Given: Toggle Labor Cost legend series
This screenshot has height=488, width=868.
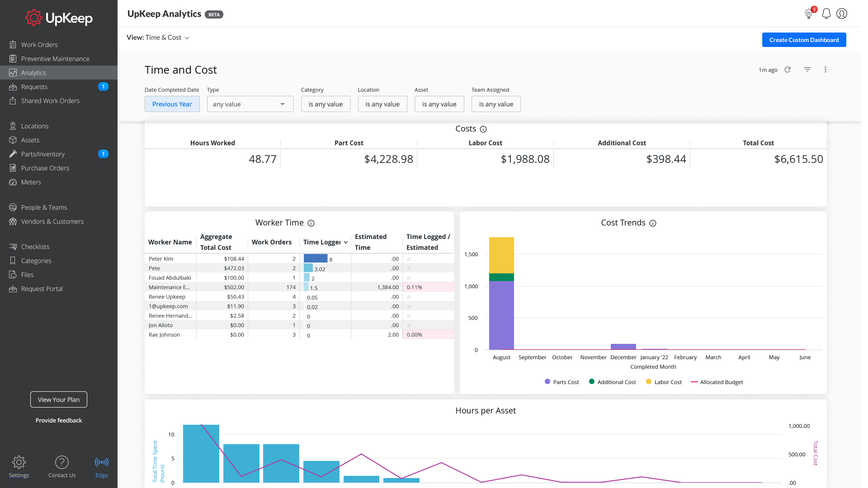Looking at the screenshot, I should tap(664, 382).
